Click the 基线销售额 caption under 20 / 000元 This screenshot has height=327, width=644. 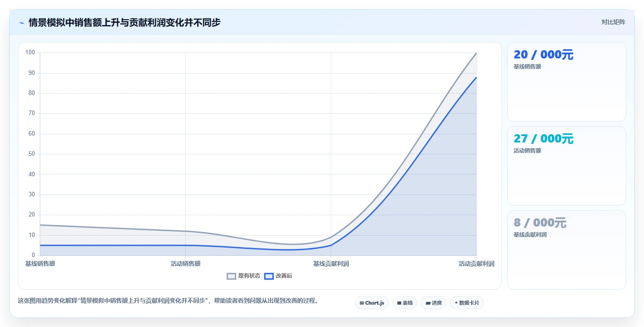(x=527, y=67)
